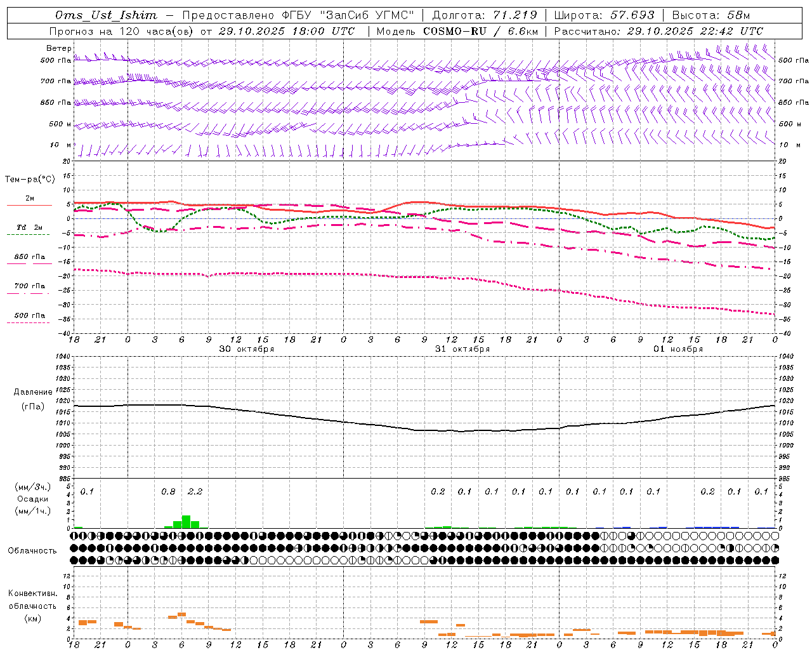Click the 01 ноября date label
812x650 pixels.
tap(678, 349)
